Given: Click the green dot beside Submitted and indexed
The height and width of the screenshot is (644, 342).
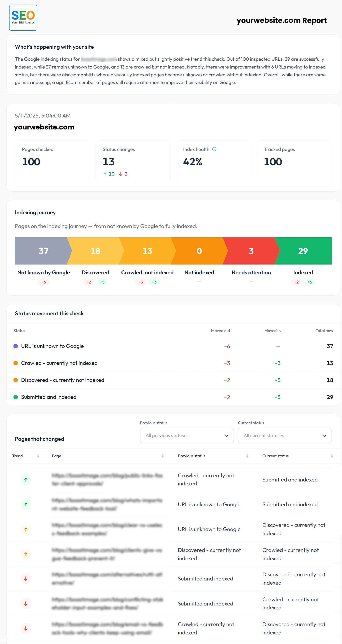Looking at the screenshot, I should pos(15,397).
